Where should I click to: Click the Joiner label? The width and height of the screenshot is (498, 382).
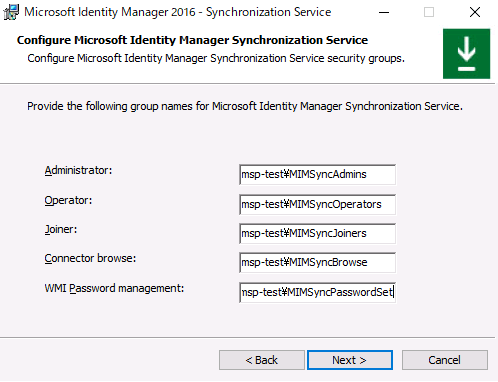(x=61, y=229)
